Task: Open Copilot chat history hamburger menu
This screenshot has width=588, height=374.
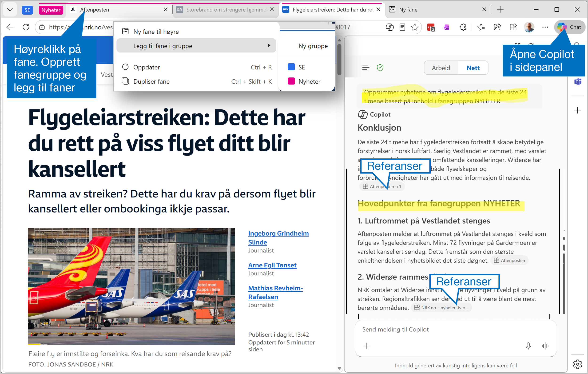Action: [x=366, y=68]
